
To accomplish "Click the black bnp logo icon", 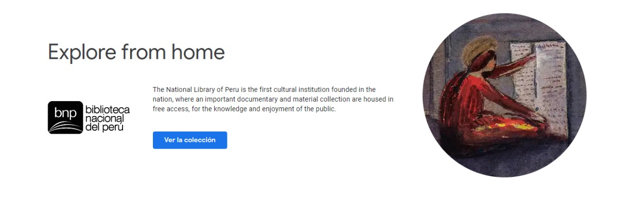I will [65, 118].
